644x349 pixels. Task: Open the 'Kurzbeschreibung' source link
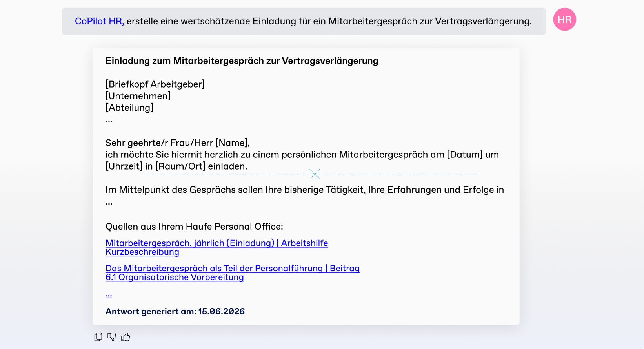click(142, 252)
